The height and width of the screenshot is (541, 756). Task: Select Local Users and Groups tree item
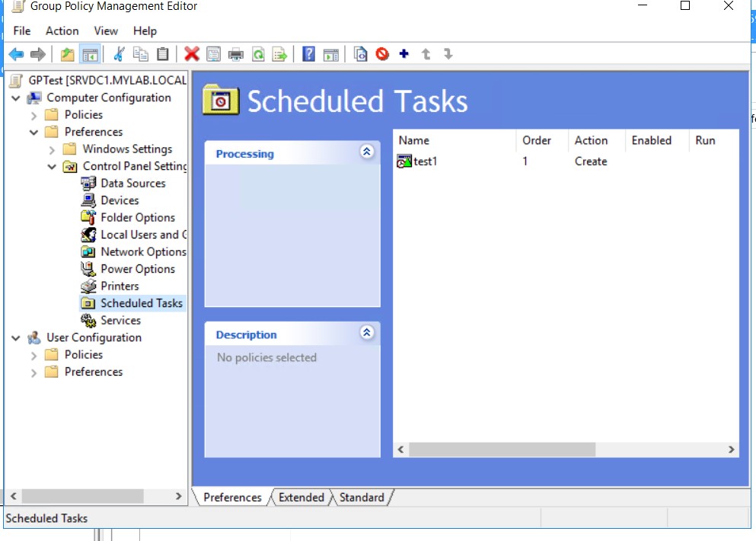(143, 235)
